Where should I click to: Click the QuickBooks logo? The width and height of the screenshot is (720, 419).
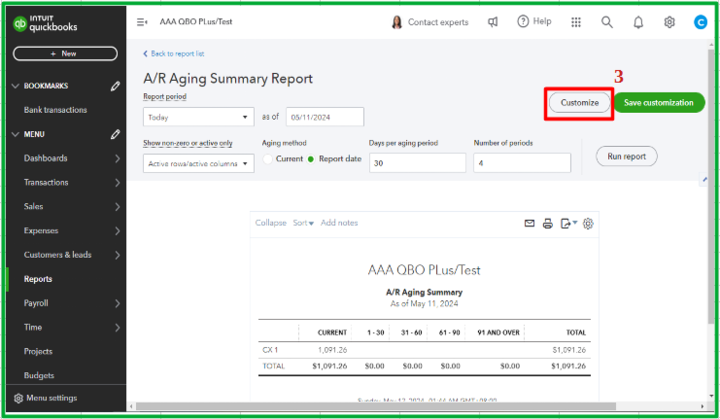(x=45, y=23)
